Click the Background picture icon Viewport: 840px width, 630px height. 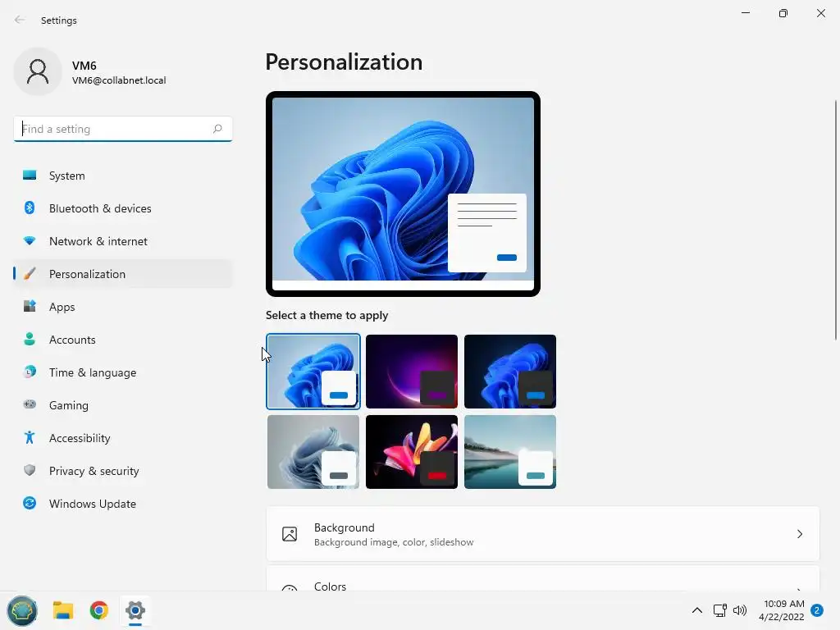click(x=290, y=534)
